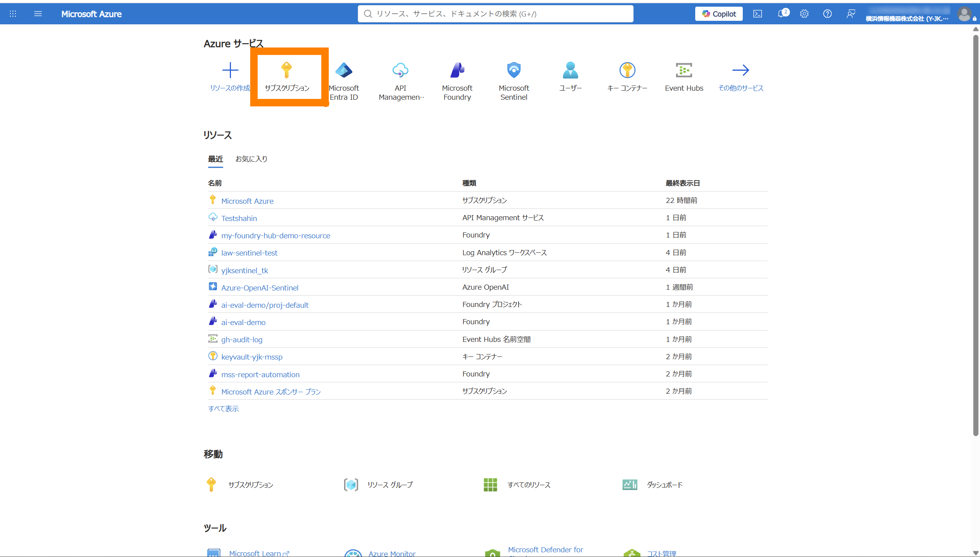Open portal settings gear
Viewport: 980px width, 557px height.
point(804,14)
